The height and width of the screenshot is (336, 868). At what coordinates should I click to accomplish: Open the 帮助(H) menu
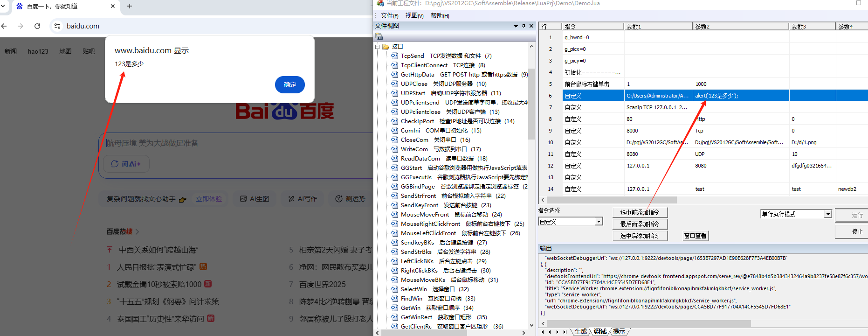click(x=440, y=15)
